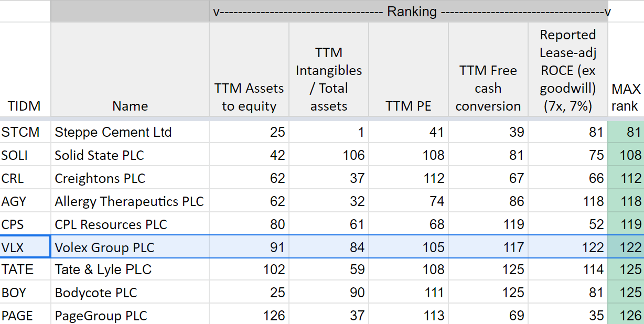Select the CPS ticker cell

[x=25, y=224]
